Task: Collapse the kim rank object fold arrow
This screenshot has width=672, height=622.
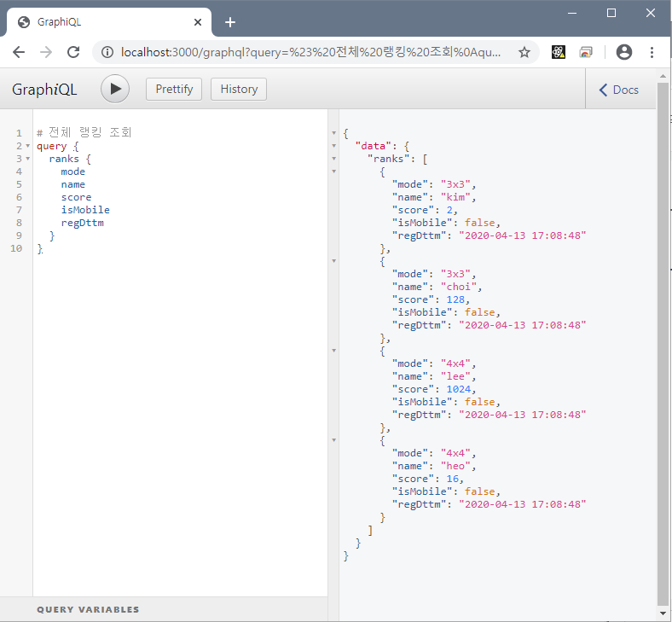Action: click(x=333, y=171)
